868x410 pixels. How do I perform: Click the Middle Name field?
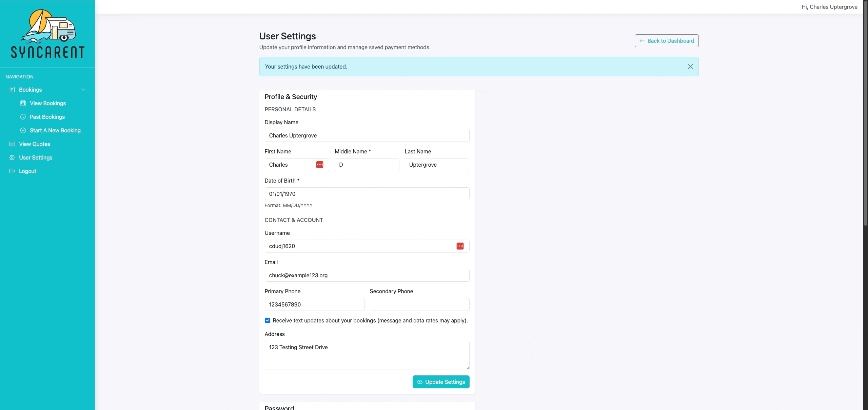(x=367, y=165)
